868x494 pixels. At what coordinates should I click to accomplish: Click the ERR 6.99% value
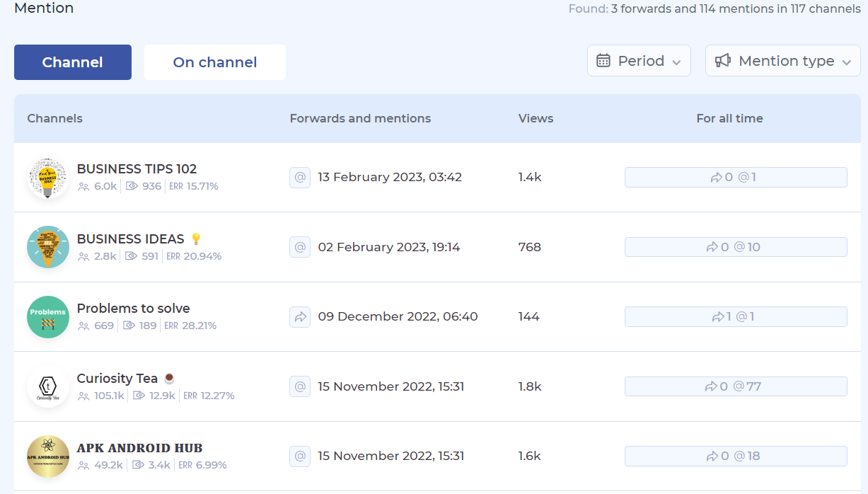[202, 465]
